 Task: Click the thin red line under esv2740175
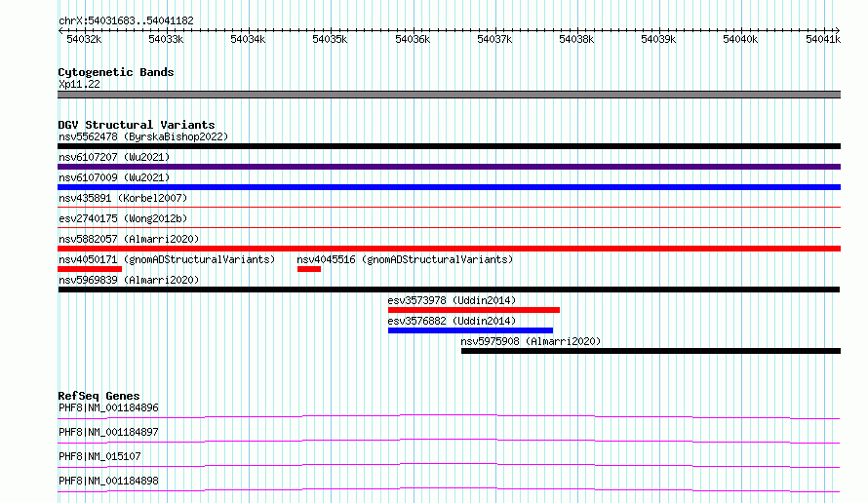449,227
